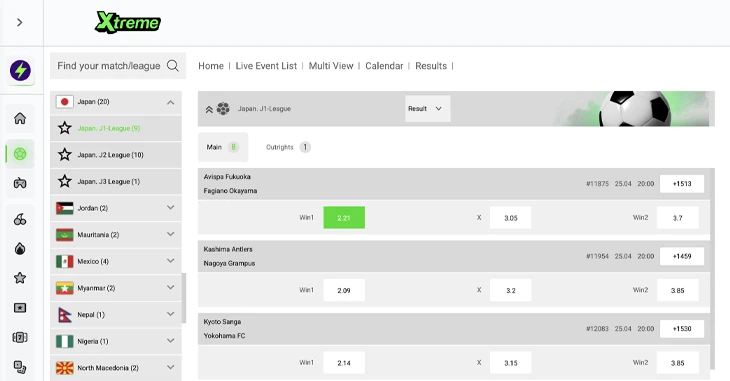Click the find match/league search field

(118, 66)
